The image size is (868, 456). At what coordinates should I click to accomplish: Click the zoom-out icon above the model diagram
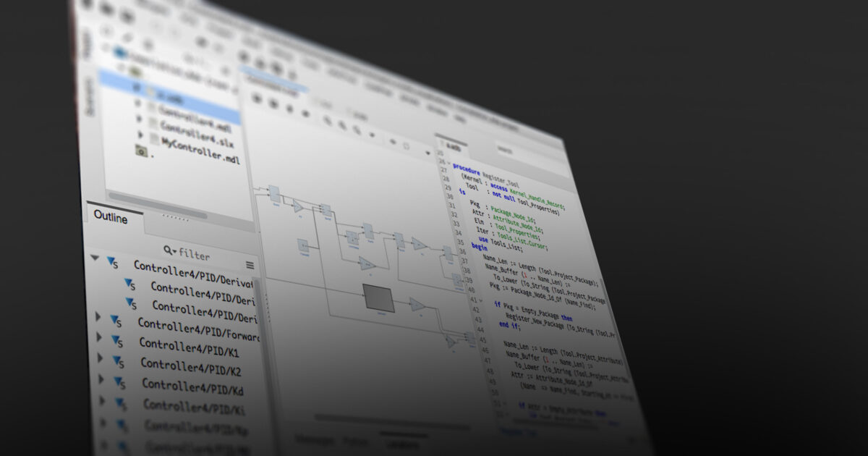(341, 124)
